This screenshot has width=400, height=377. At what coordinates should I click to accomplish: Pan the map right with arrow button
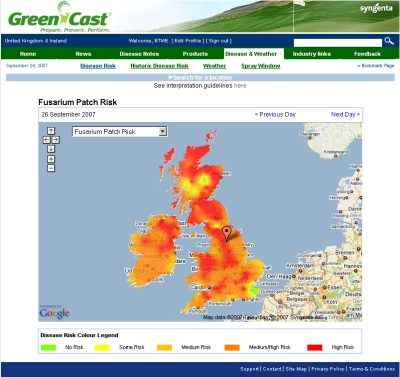(56, 140)
